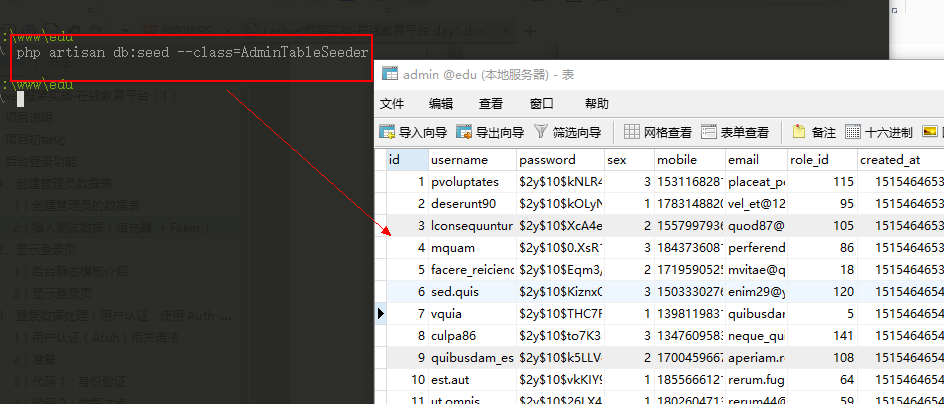
Task: Click the Hex (十六进制) icon
Action: [853, 132]
